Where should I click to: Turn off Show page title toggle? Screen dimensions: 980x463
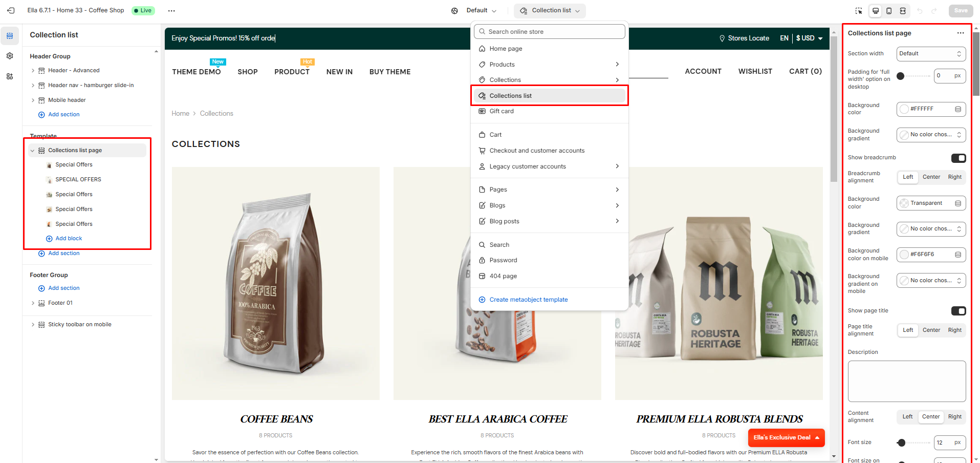(x=958, y=311)
